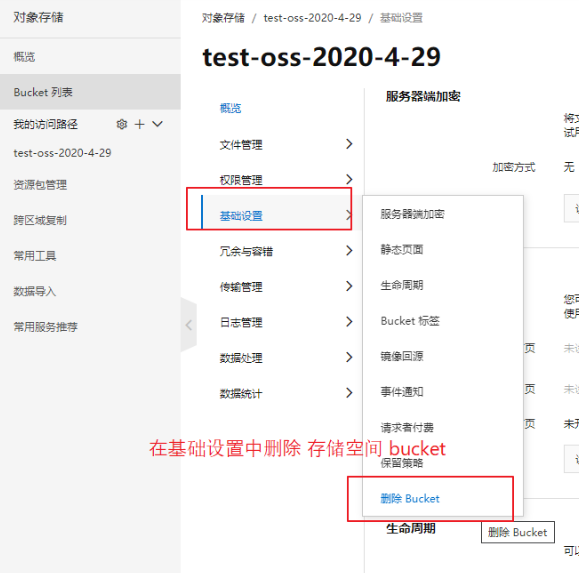The height and width of the screenshot is (573, 579).
Task: Open the bucket 概览 menu item
Action: click(x=230, y=108)
